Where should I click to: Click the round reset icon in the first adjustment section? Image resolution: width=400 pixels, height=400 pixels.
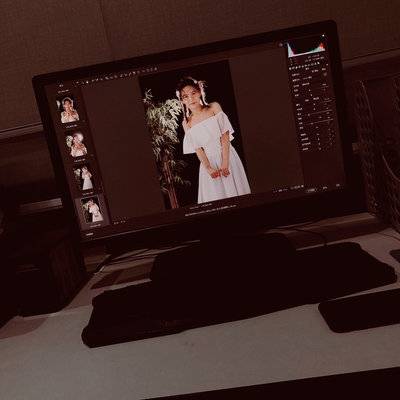(x=325, y=75)
